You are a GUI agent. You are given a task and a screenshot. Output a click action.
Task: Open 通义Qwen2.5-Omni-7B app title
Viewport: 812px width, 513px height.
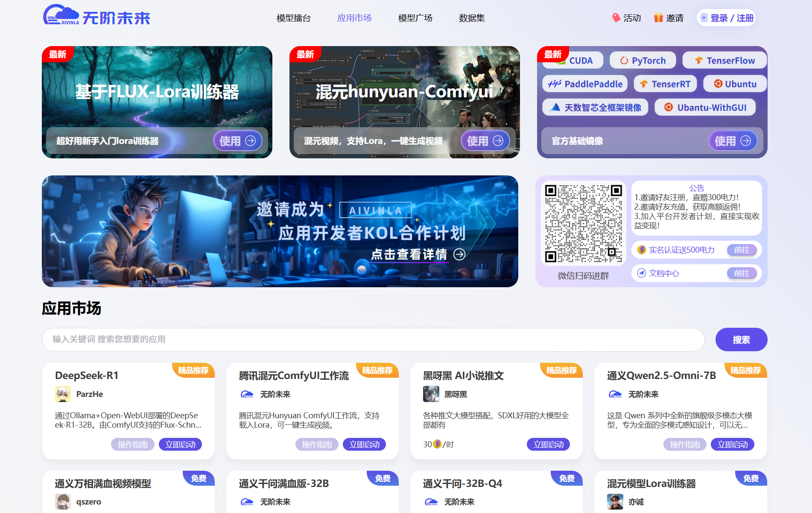click(661, 375)
